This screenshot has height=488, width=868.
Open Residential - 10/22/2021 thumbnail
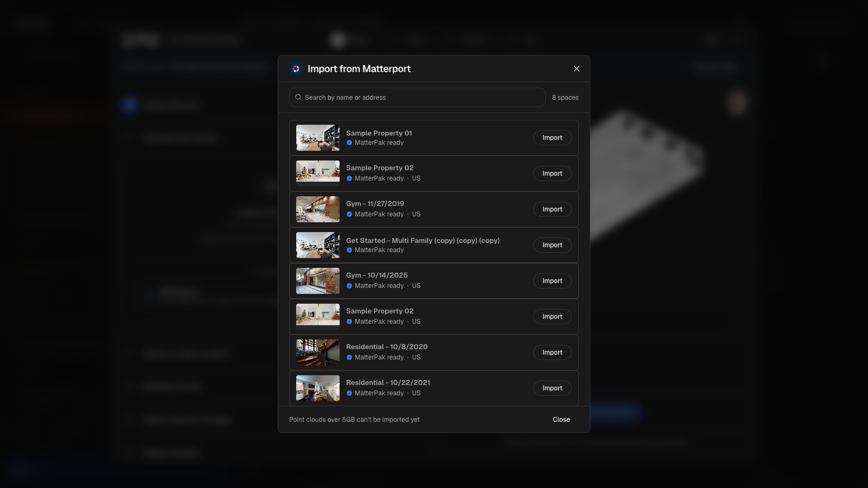(318, 388)
